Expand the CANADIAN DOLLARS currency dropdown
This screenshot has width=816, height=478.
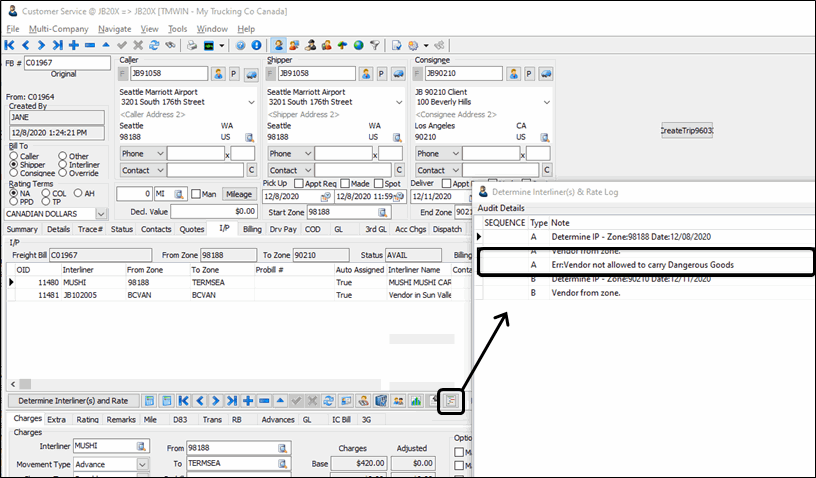(101, 213)
